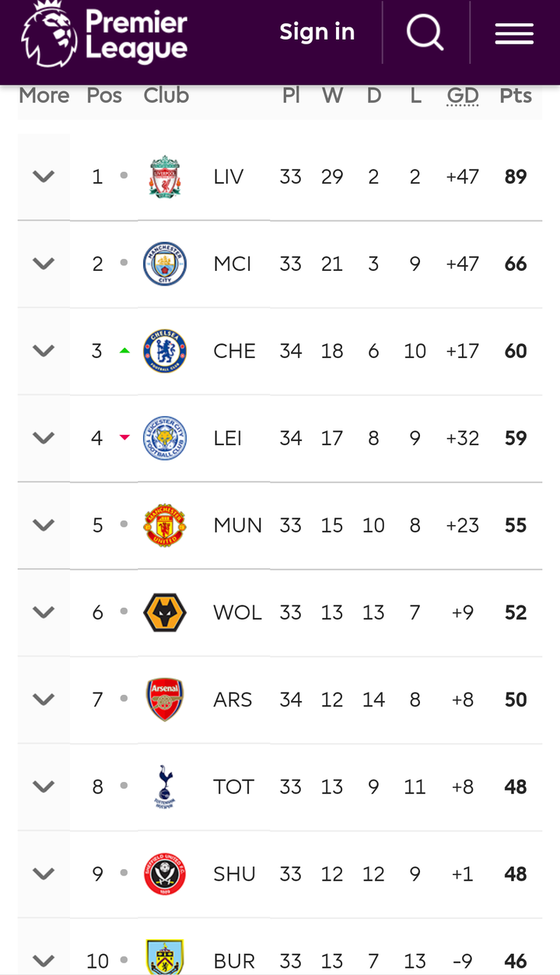Click the GD column header
Screen dimensions: 560x975
click(x=463, y=96)
